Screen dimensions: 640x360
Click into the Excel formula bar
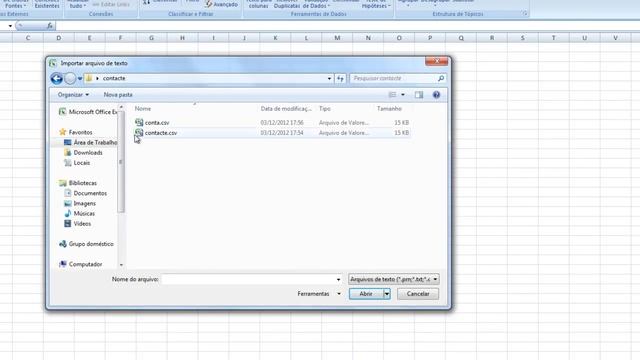347,26
